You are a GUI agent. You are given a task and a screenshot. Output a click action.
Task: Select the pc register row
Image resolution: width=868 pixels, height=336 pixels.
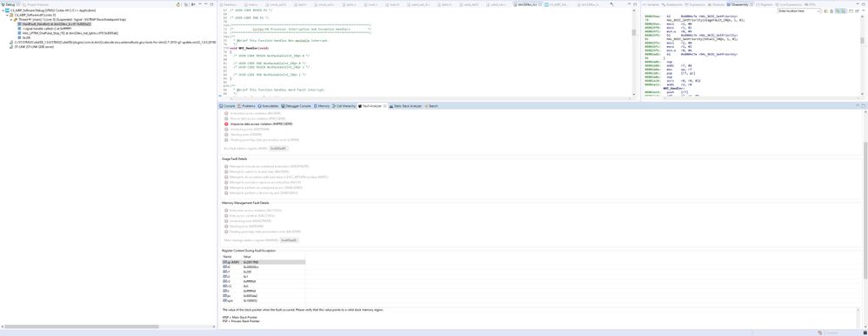[x=264, y=296]
